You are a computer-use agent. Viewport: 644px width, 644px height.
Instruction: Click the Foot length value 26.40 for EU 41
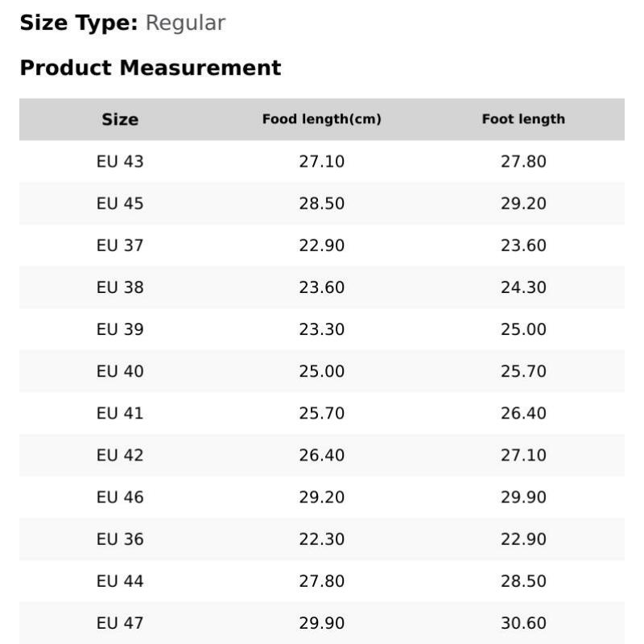[523, 413]
